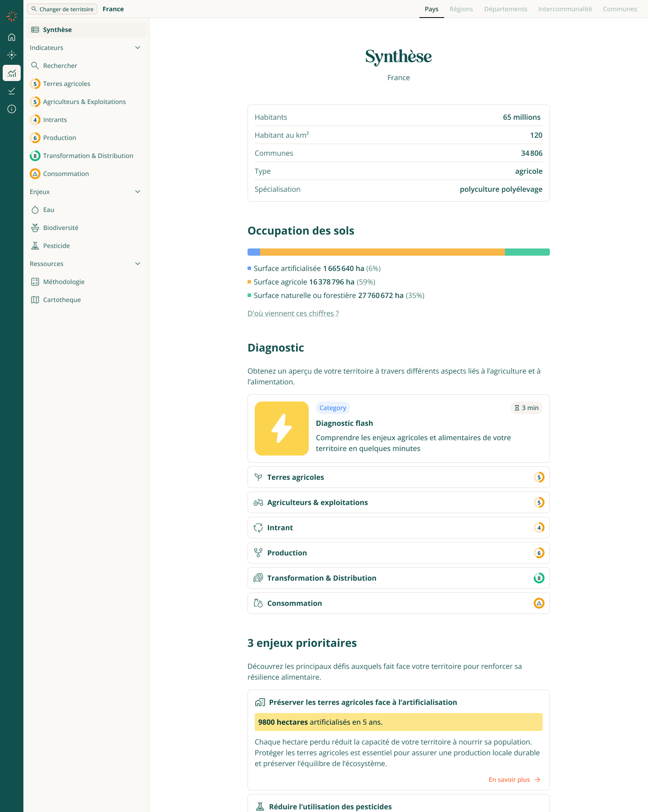The height and width of the screenshot is (812, 648).
Task: Click the info circle icon in rail
Action: tap(12, 109)
